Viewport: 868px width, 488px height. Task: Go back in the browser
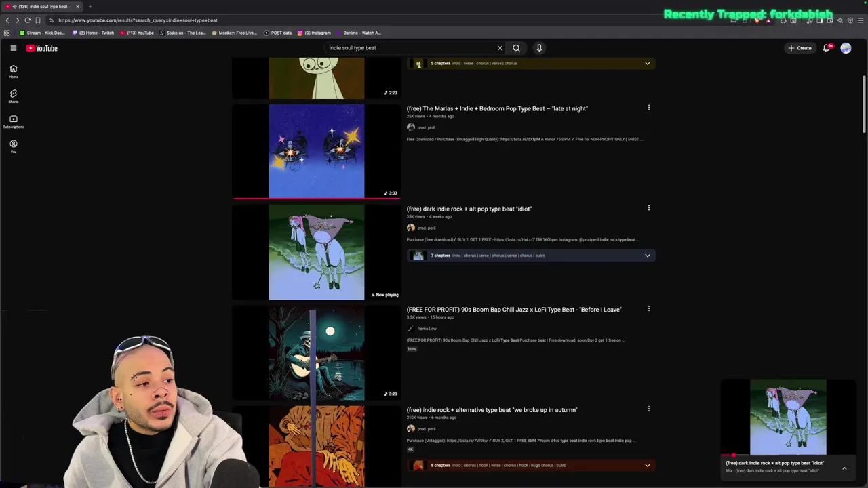(7, 20)
